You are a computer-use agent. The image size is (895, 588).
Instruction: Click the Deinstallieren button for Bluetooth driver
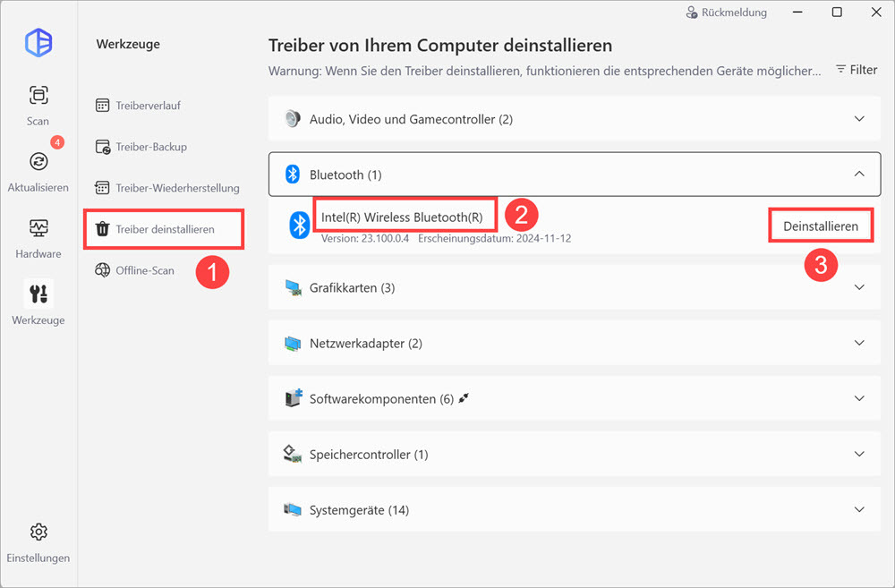[821, 226]
